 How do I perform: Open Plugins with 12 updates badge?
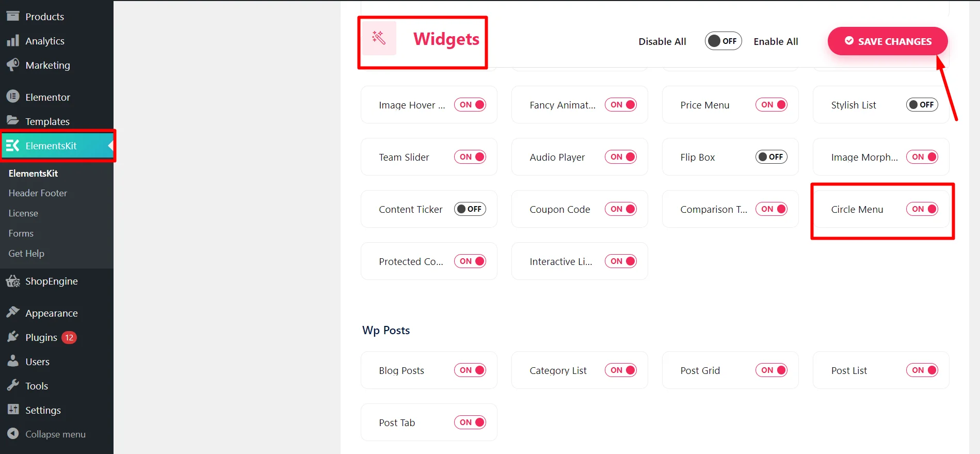click(41, 337)
